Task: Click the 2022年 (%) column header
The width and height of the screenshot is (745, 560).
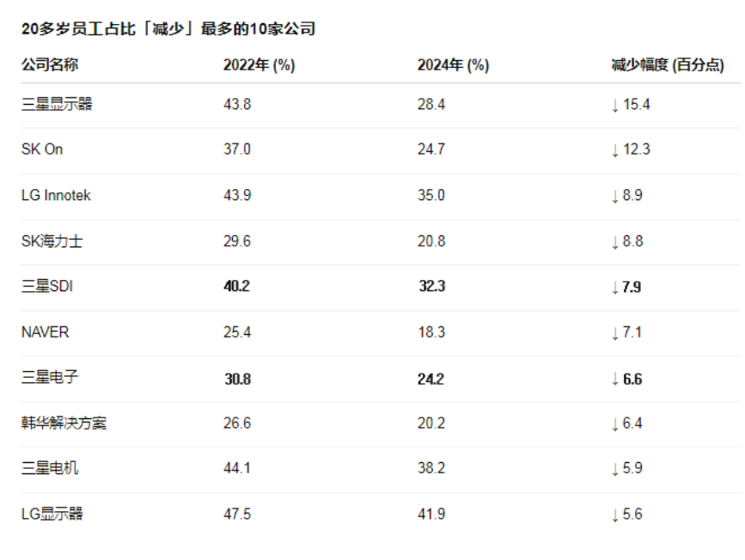Action: (259, 64)
